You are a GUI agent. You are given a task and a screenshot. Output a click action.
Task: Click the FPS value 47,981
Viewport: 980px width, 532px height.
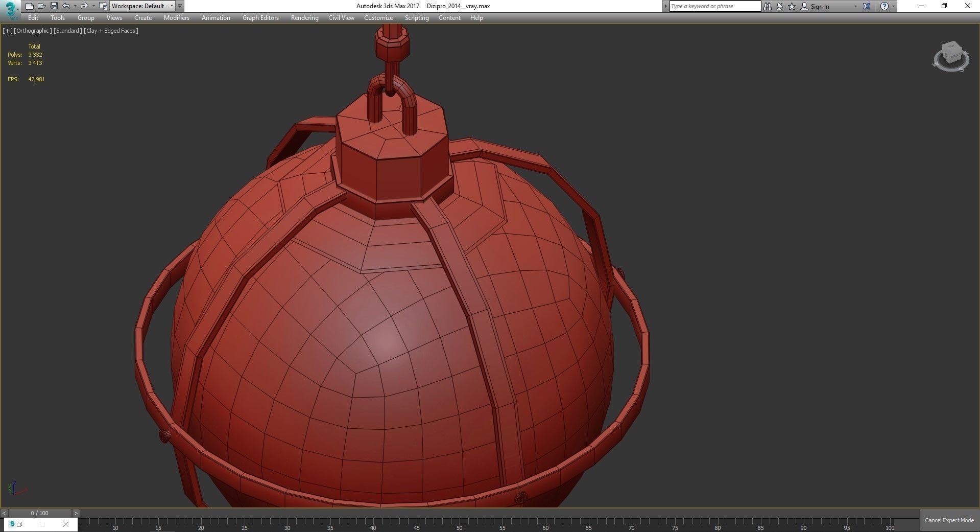(37, 79)
